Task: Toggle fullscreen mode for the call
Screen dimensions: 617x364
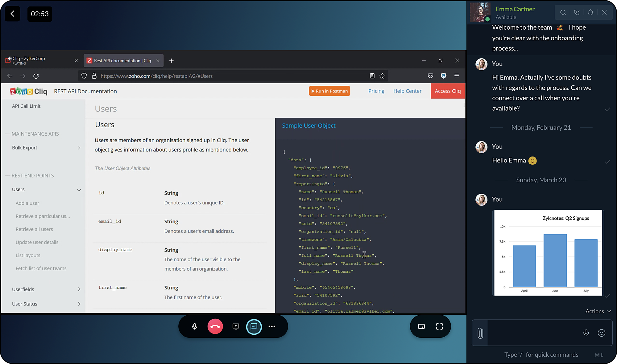Action: pos(439,326)
